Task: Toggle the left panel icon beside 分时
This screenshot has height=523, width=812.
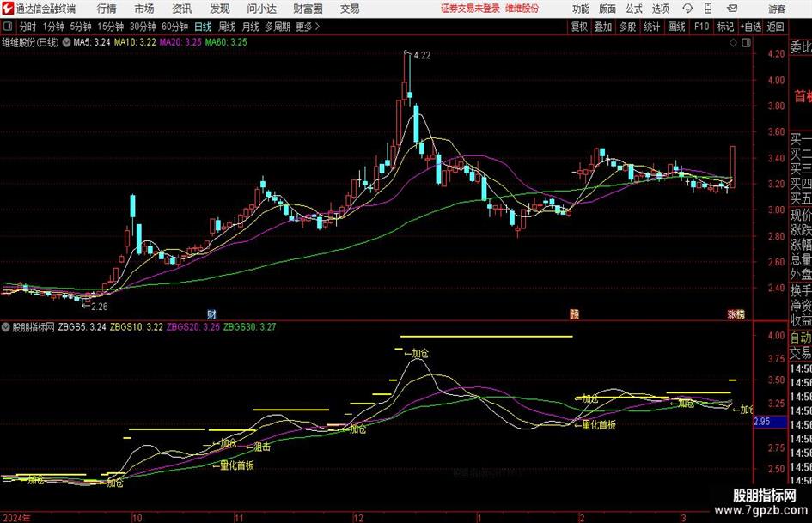Action: pos(7,27)
